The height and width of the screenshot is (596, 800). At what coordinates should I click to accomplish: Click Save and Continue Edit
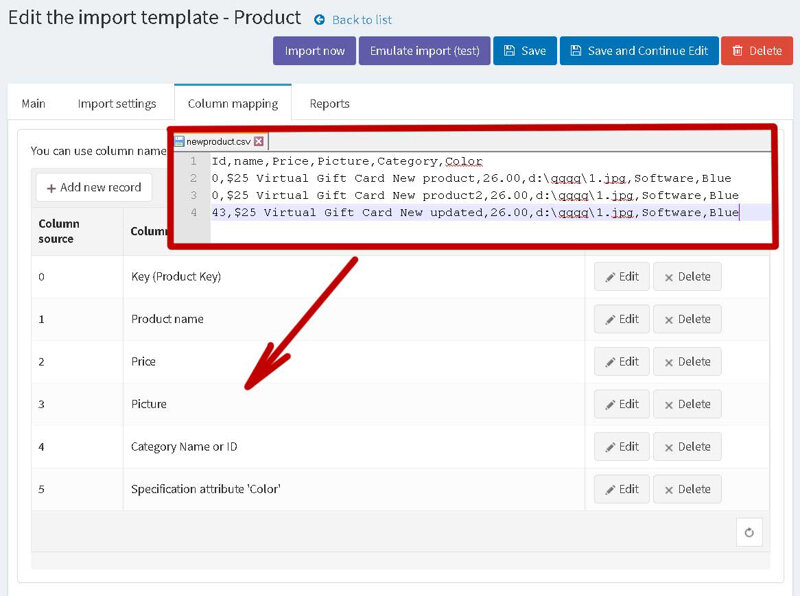click(639, 51)
